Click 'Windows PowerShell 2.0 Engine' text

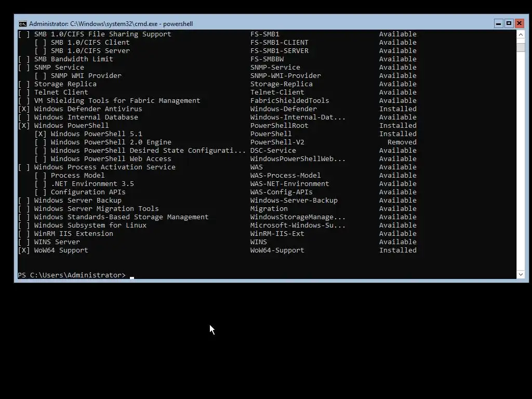coord(111,142)
